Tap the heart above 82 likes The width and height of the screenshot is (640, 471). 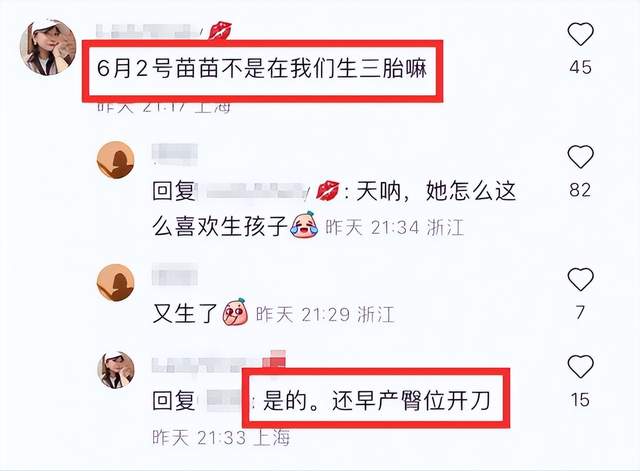click(580, 157)
